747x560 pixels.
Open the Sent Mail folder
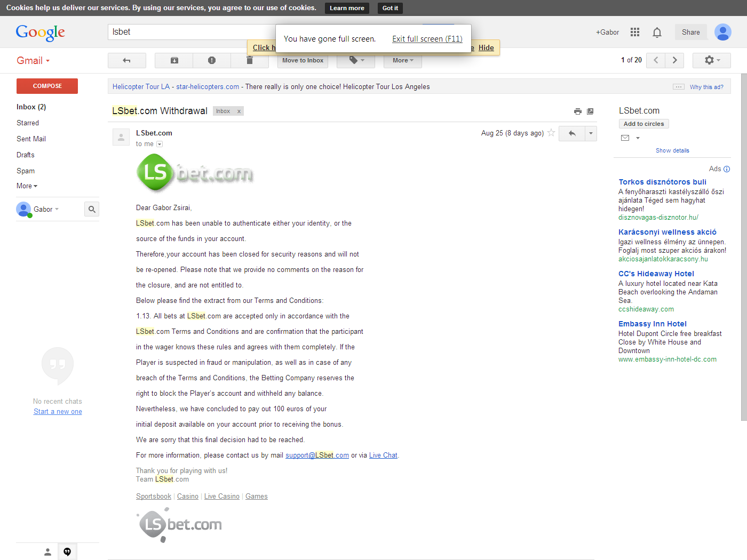(x=31, y=139)
